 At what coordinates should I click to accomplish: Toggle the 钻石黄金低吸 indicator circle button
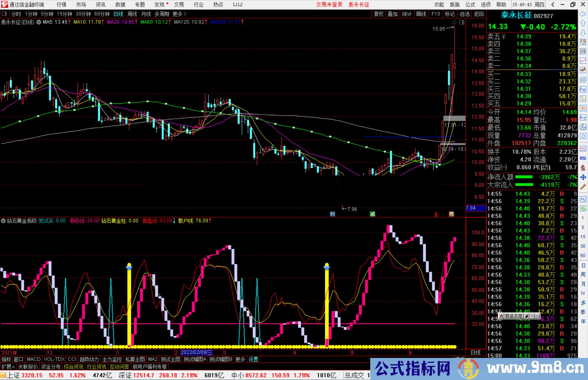pos(3,221)
